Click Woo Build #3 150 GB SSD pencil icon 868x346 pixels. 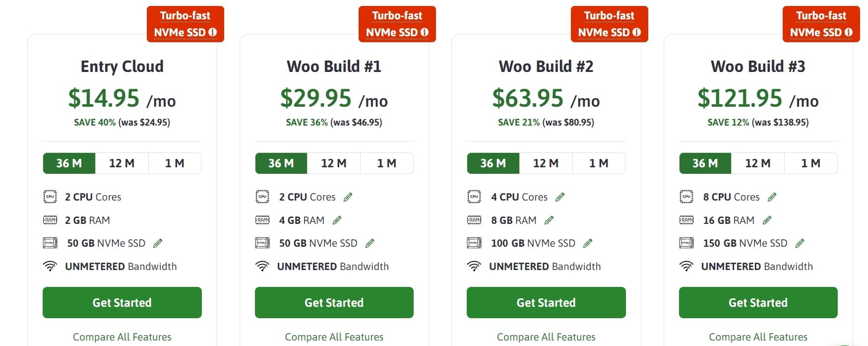pos(800,243)
